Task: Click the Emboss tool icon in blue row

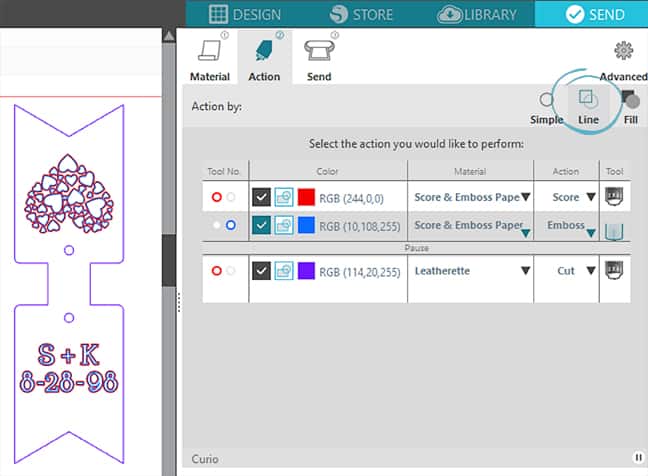Action: click(614, 227)
